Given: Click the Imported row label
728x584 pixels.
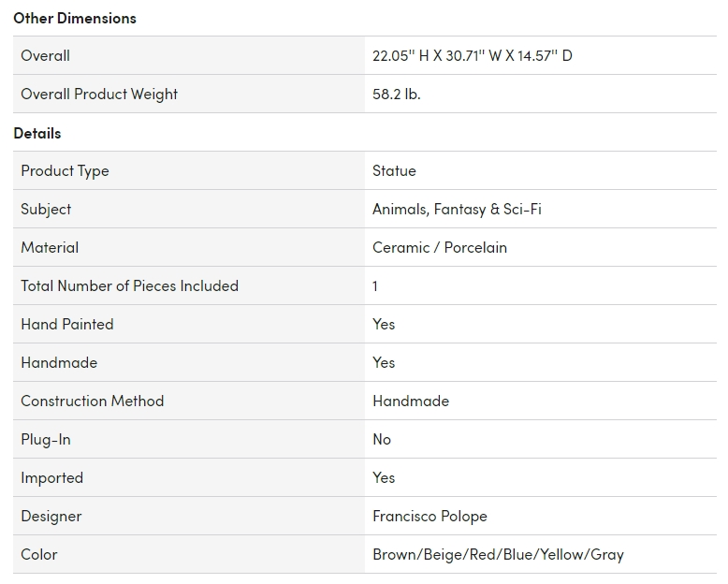Looking at the screenshot, I should pyautogui.click(x=52, y=477).
